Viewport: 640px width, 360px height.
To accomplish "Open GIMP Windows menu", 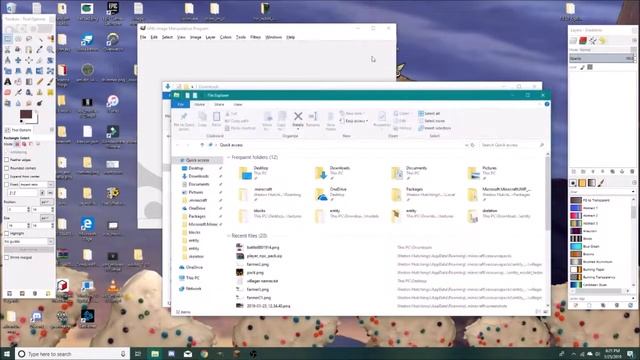I will click(273, 37).
